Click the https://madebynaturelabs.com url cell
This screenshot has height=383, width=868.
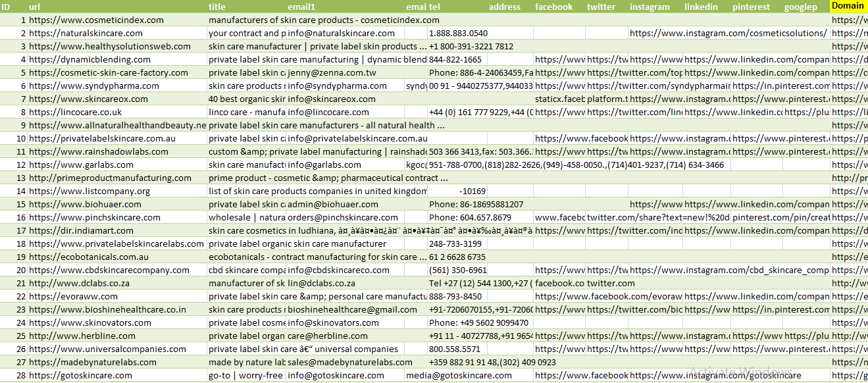117,362
